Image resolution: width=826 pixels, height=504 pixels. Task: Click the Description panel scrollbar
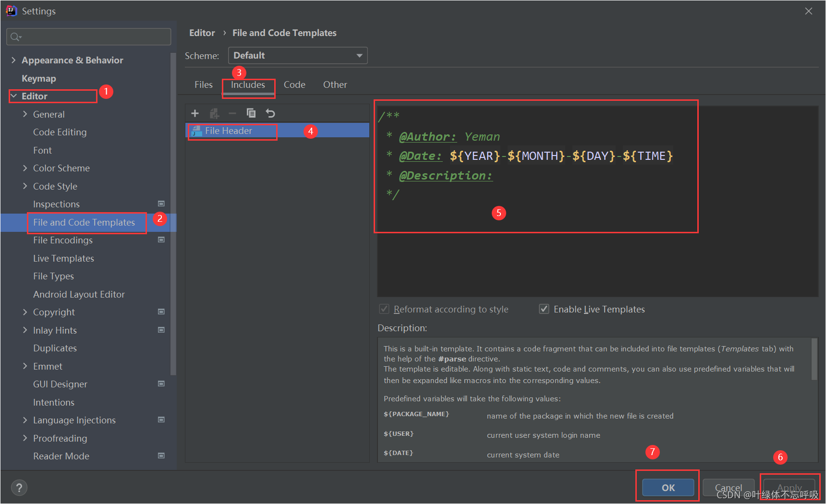pos(814,359)
